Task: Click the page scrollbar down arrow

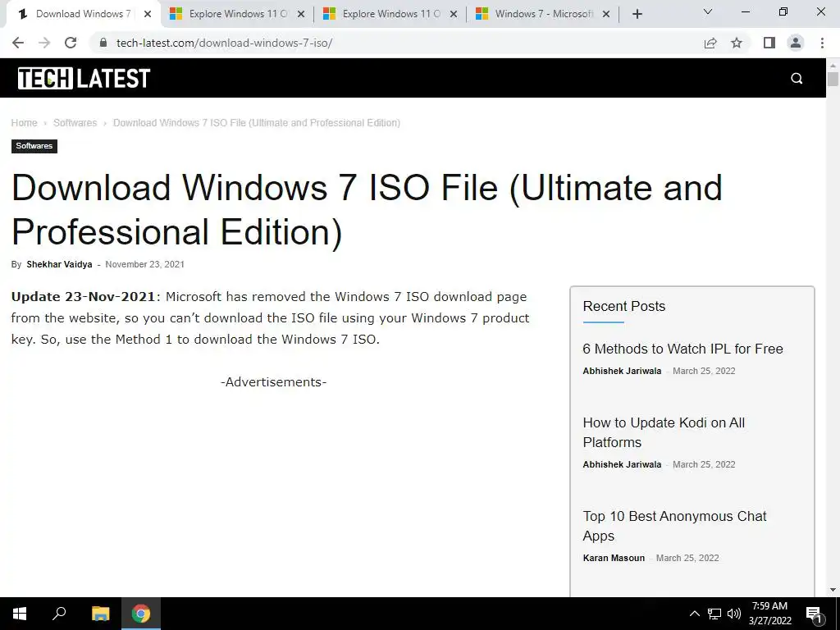Action: (833, 590)
